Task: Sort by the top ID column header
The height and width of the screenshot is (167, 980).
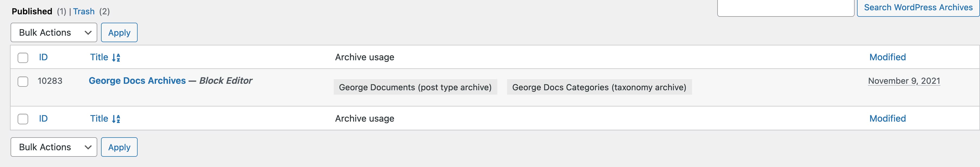Action: [43, 57]
